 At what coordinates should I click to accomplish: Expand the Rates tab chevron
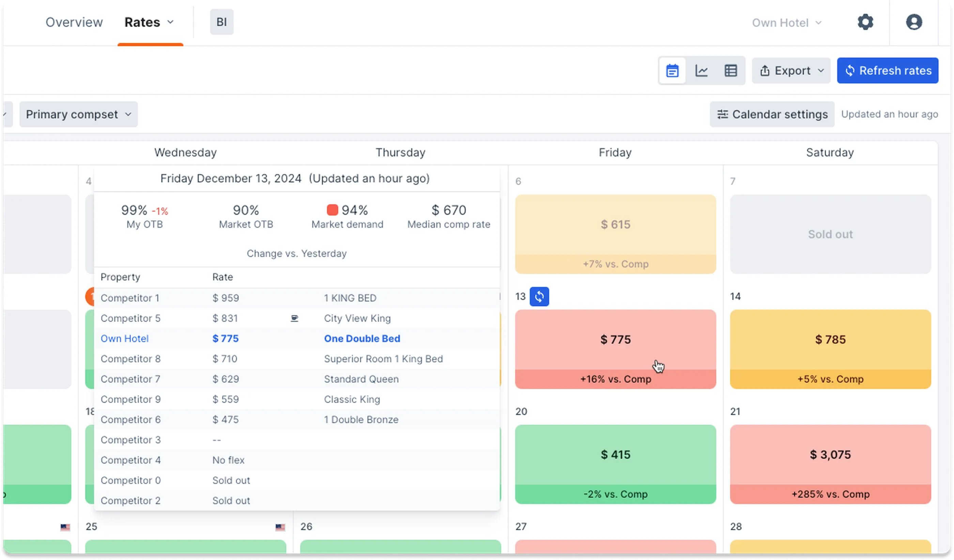[x=170, y=22]
